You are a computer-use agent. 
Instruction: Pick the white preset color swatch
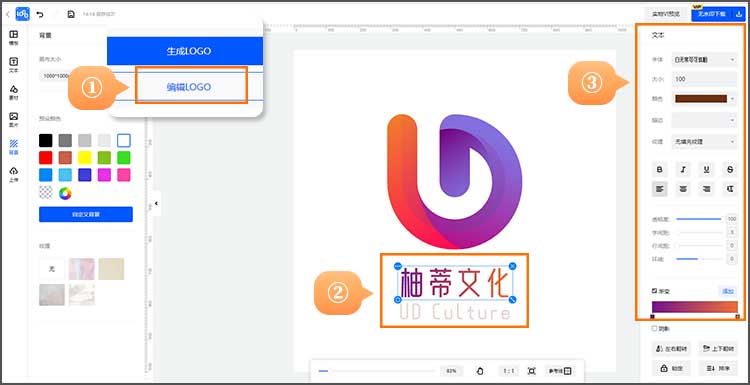click(x=124, y=141)
